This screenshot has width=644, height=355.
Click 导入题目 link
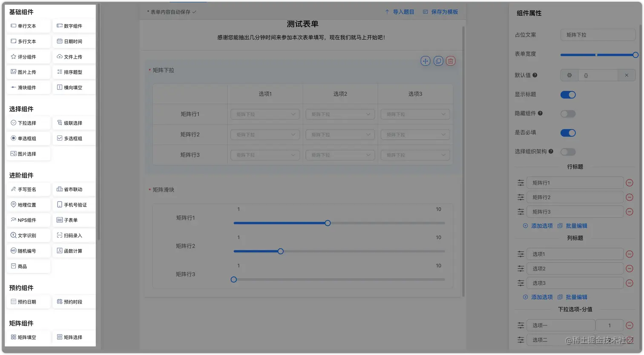400,12
